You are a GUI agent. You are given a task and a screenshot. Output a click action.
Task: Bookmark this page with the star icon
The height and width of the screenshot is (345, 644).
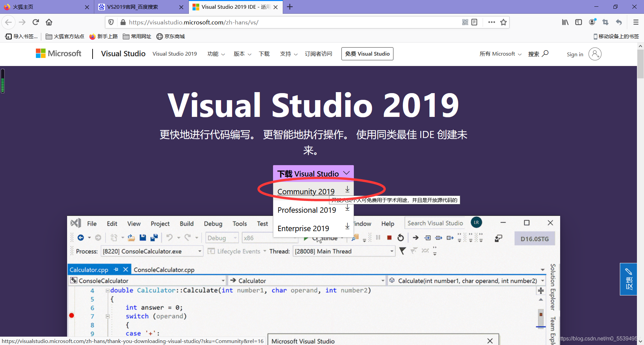coord(503,22)
